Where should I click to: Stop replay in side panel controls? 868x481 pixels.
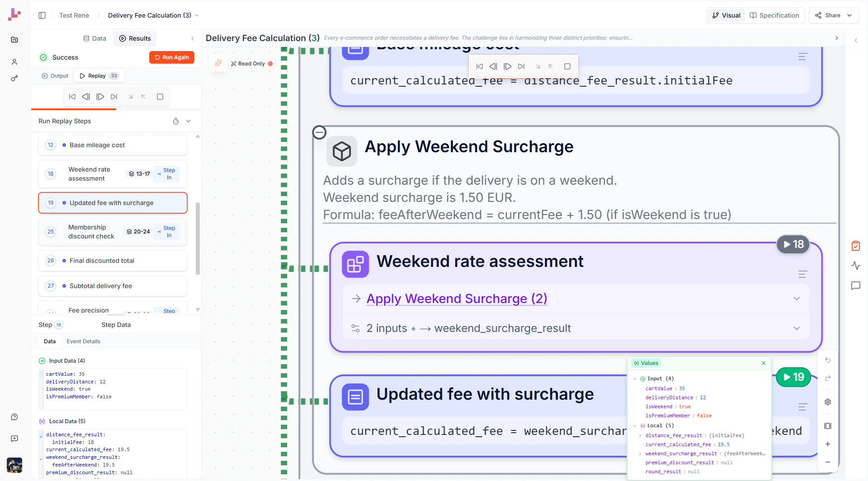(160, 97)
